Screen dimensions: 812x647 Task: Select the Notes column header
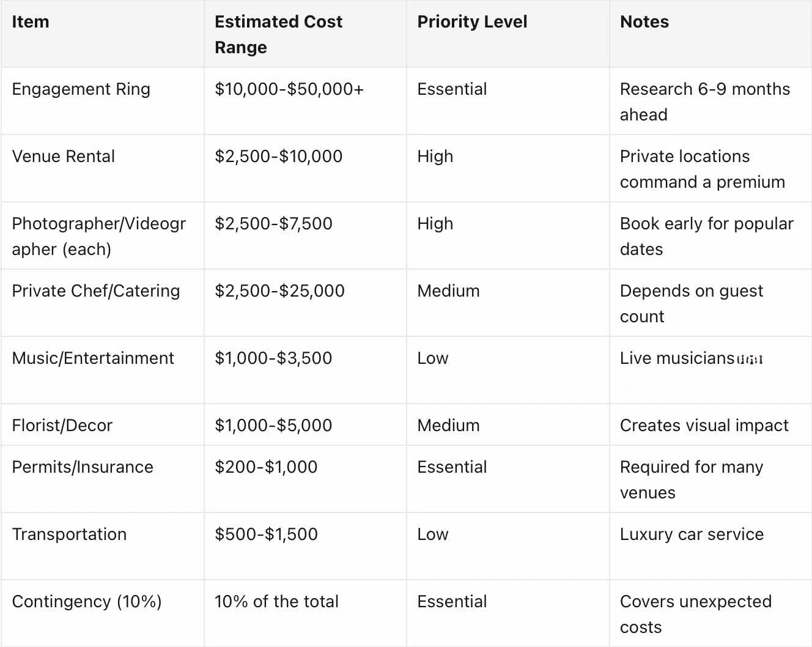644,22
